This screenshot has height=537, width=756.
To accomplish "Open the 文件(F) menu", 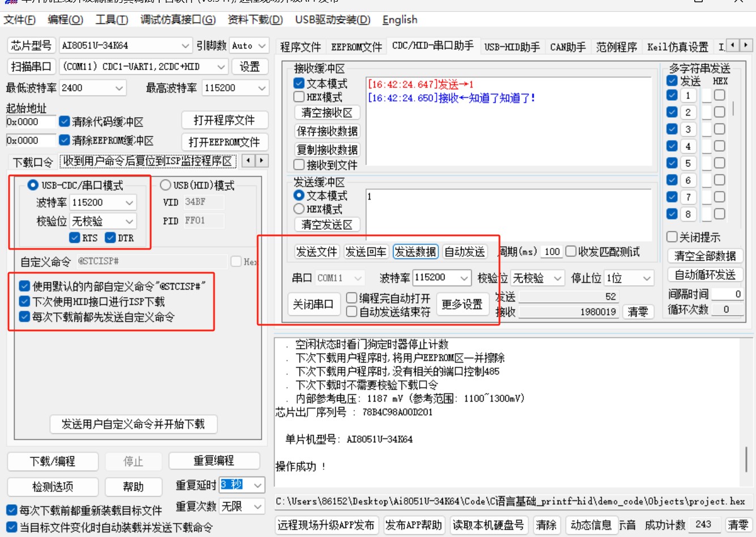I will click(x=19, y=20).
